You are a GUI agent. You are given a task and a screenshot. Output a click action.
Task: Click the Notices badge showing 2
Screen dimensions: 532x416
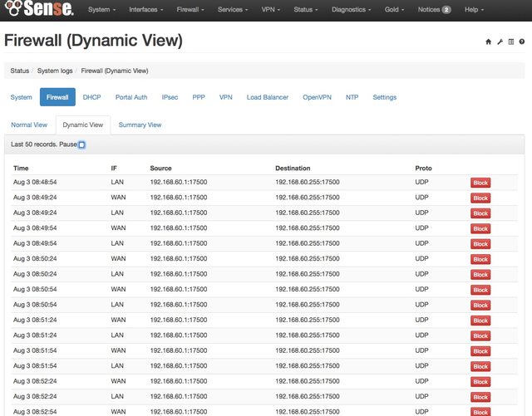(x=446, y=10)
